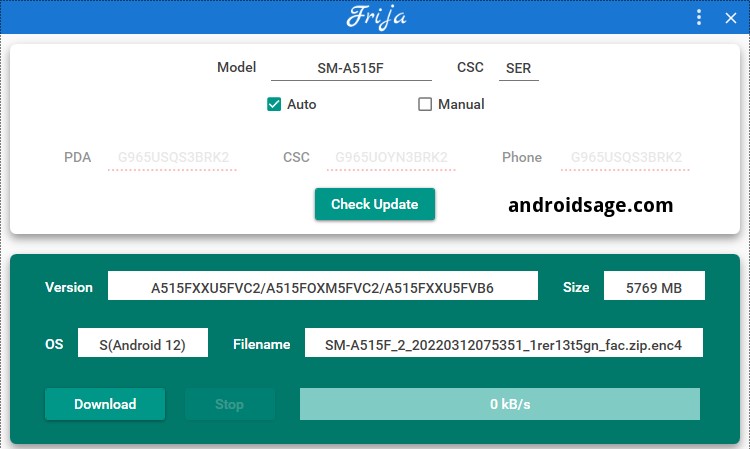
Task: Click the OS field S(Android 12)
Action: click(x=143, y=342)
